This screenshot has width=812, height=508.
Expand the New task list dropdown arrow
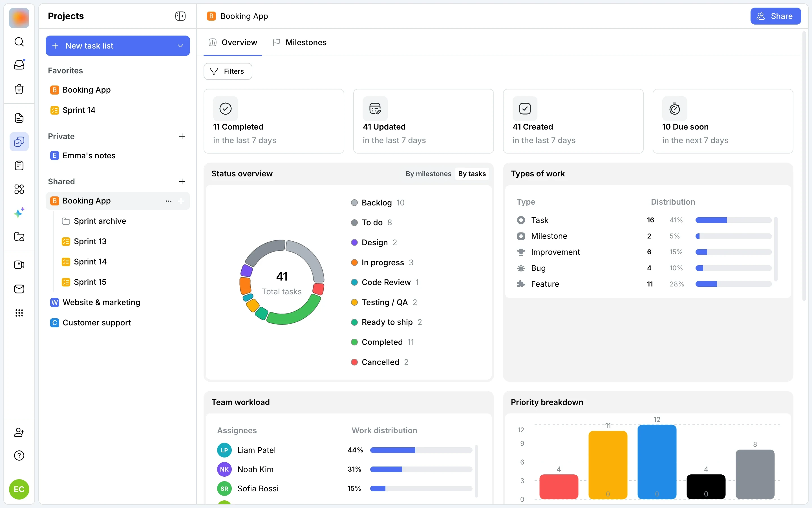coord(180,46)
